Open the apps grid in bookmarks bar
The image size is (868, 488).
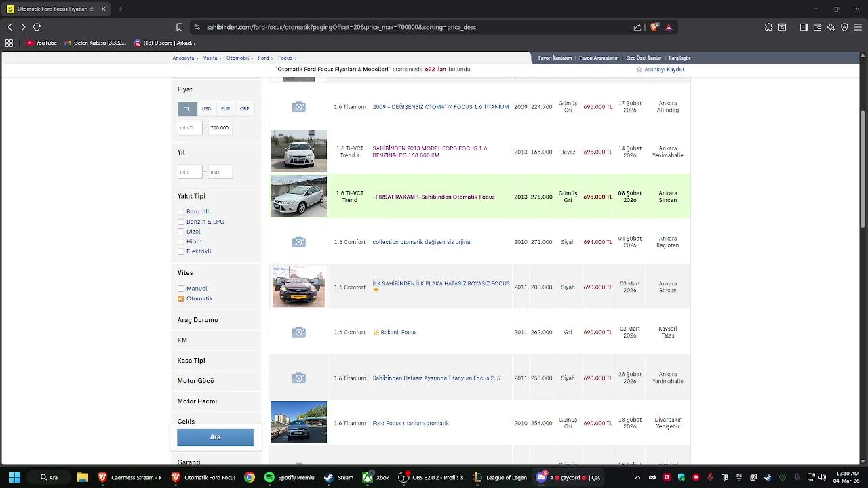click(9, 43)
